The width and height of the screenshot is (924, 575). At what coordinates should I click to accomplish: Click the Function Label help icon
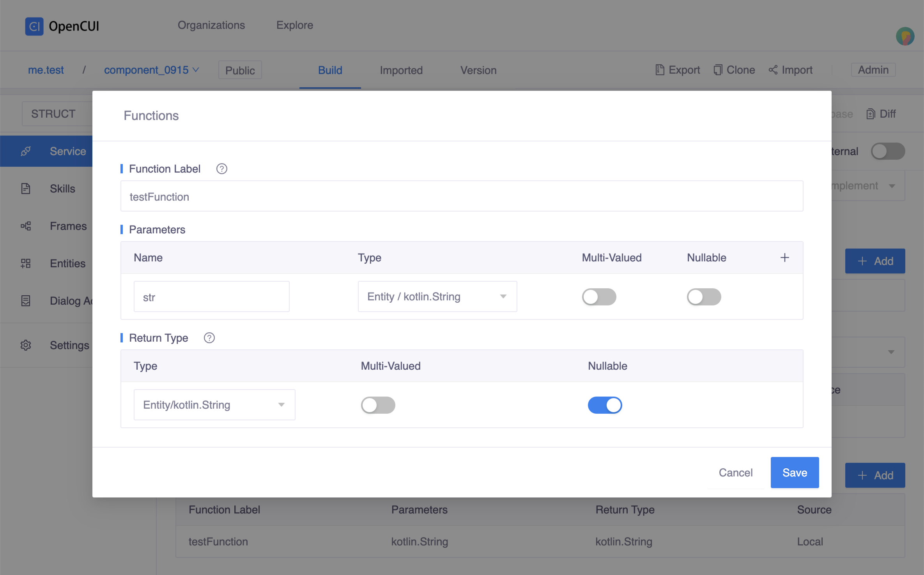(x=221, y=169)
